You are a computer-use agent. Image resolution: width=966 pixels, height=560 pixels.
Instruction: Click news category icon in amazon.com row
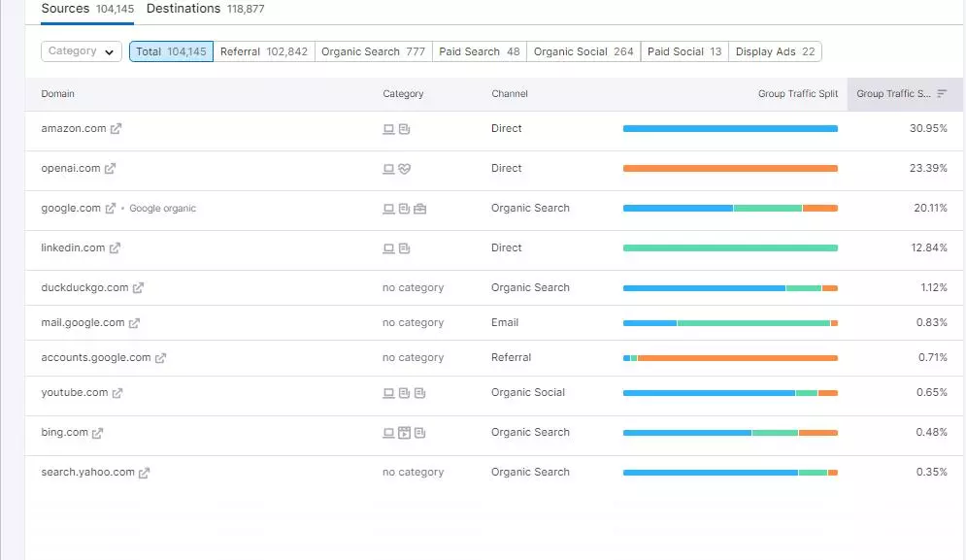404,129
